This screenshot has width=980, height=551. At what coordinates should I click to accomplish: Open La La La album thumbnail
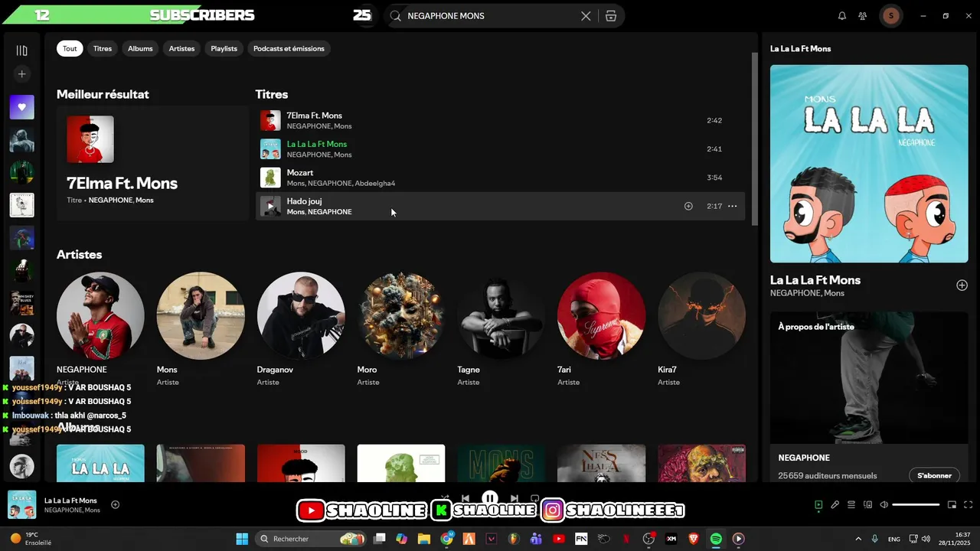100,463
